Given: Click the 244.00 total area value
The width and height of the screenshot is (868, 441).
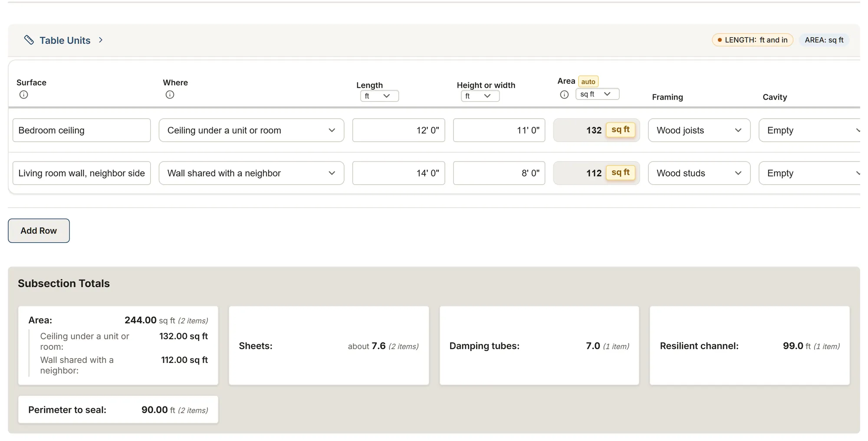Looking at the screenshot, I should pyautogui.click(x=141, y=320).
